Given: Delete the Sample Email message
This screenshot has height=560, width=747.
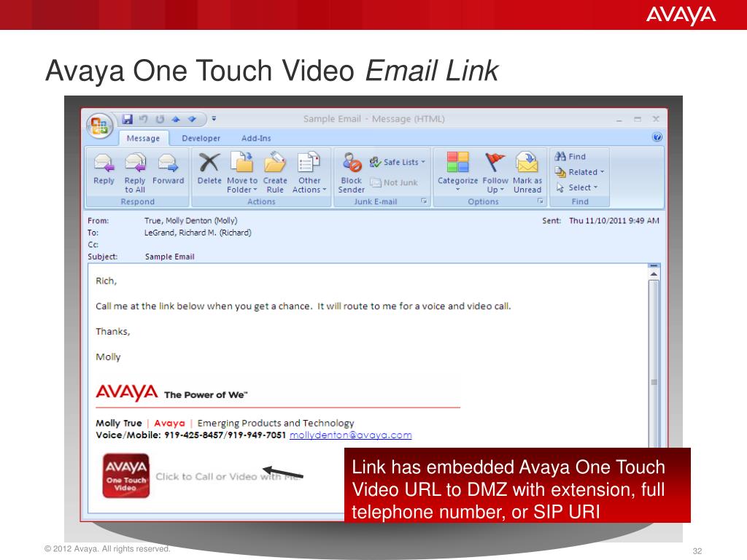Looking at the screenshot, I should click(209, 168).
